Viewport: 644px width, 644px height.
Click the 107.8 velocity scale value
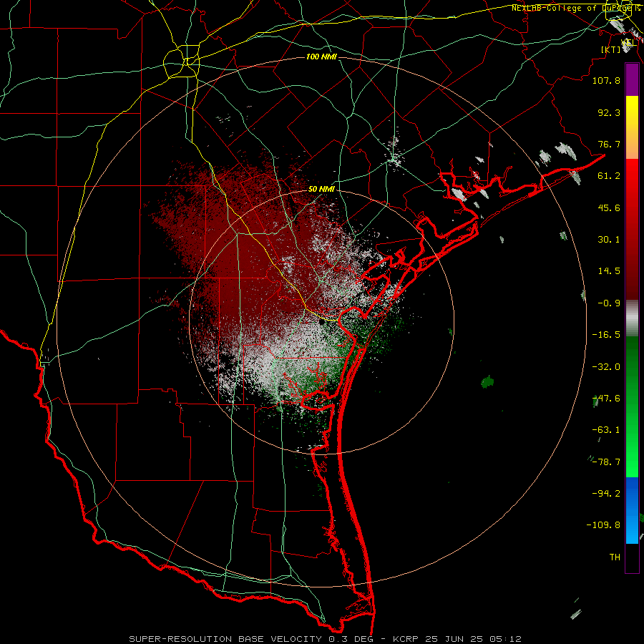click(606, 80)
